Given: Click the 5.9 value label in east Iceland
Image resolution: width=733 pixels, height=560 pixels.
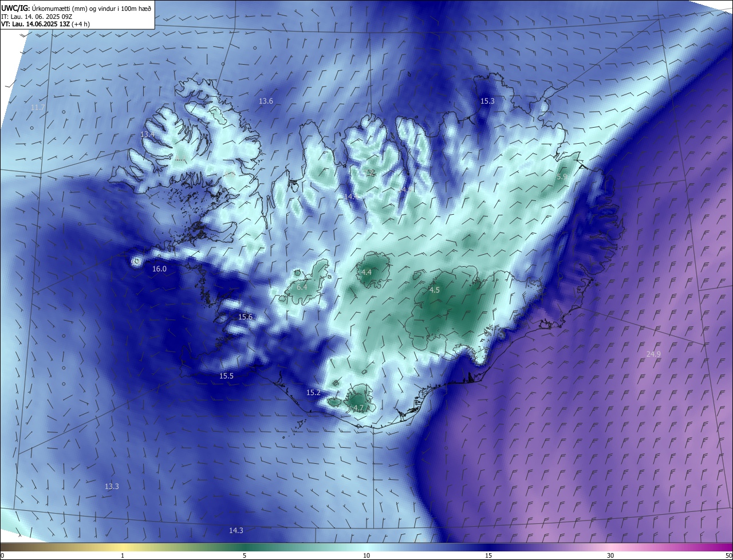Looking at the screenshot, I should point(562,178).
